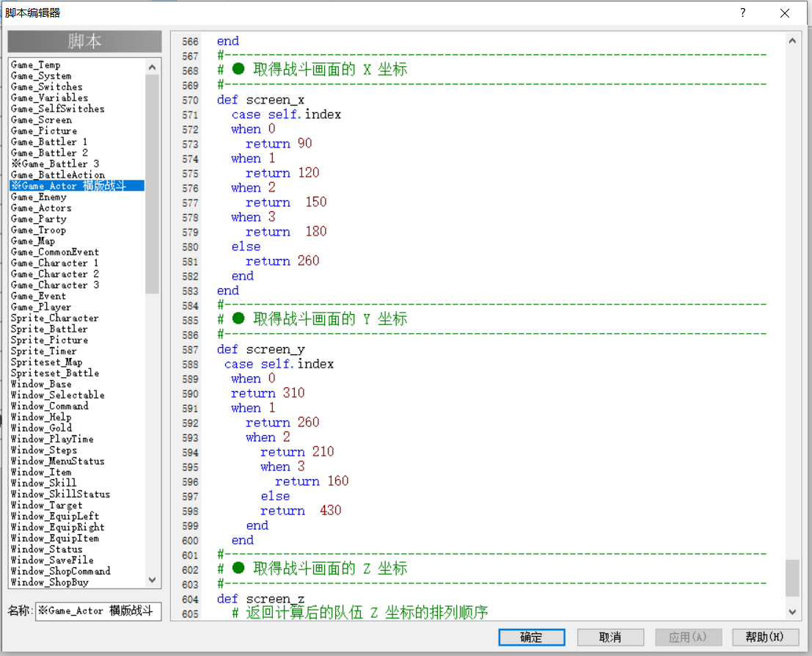Image resolution: width=812 pixels, height=656 pixels.
Task: Select Game_Variables in the list
Action: click(x=49, y=98)
